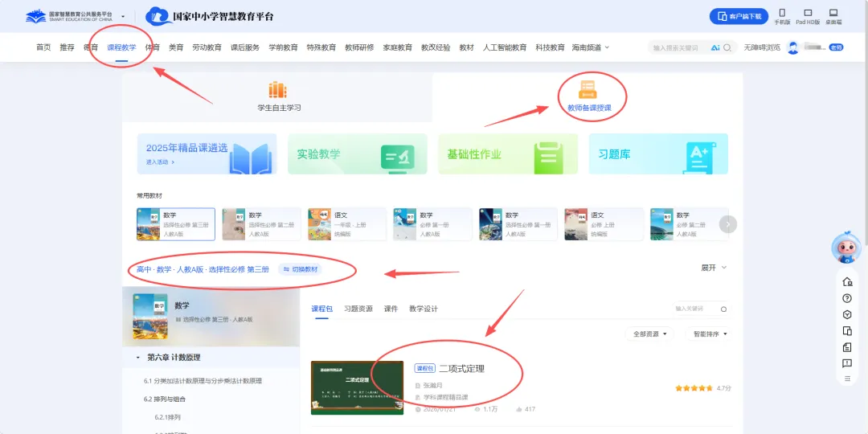Open the Pad HD版 icon
The height and width of the screenshot is (434, 868).
807,13
